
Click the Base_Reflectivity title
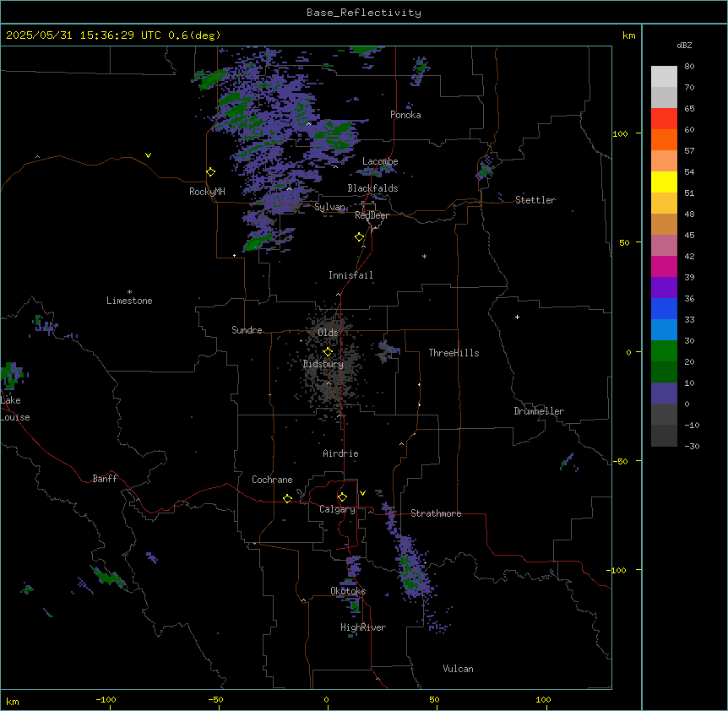[364, 13]
